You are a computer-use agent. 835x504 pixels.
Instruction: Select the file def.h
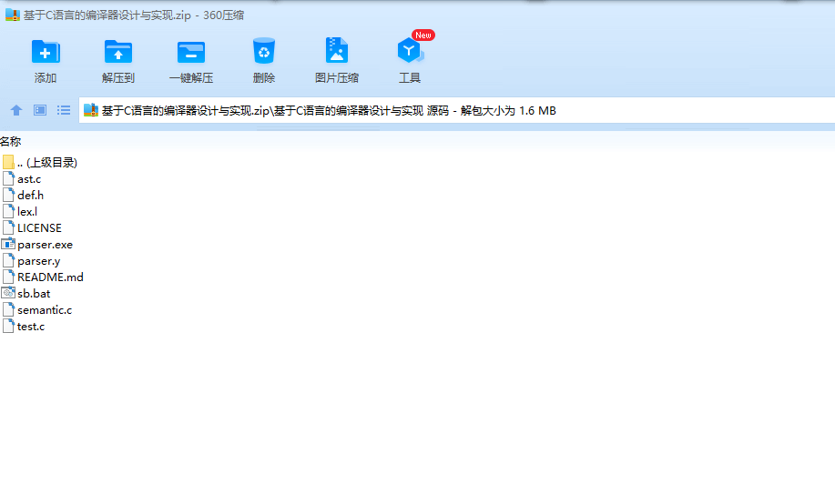[x=23, y=196]
